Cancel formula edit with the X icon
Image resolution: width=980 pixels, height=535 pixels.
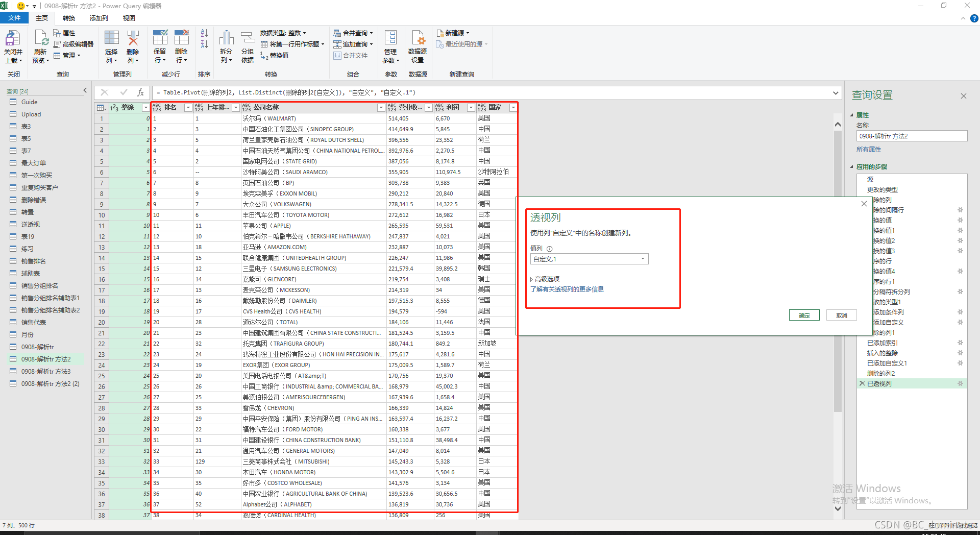pyautogui.click(x=105, y=92)
